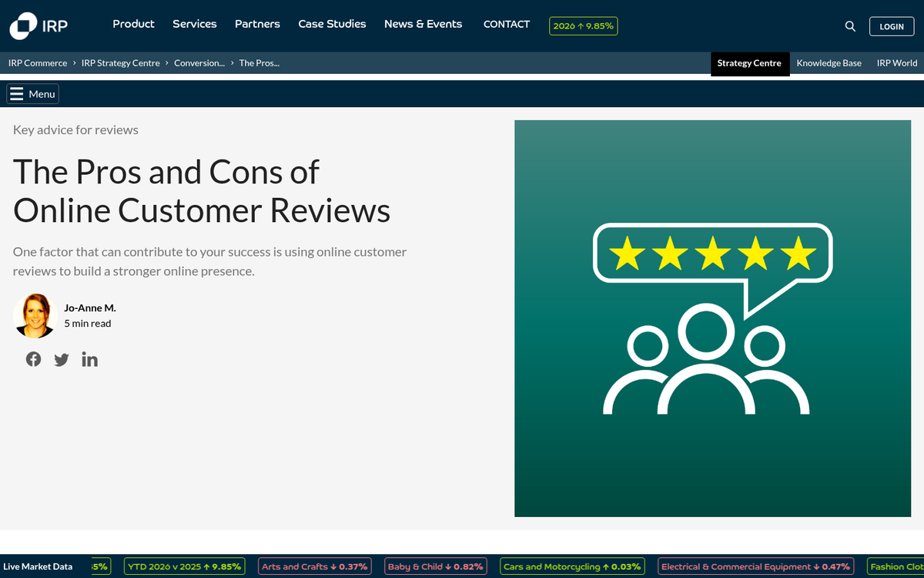Expand the truncated Conversion breadcrumb entry
Viewport: 924px width, 578px height.
tap(199, 63)
